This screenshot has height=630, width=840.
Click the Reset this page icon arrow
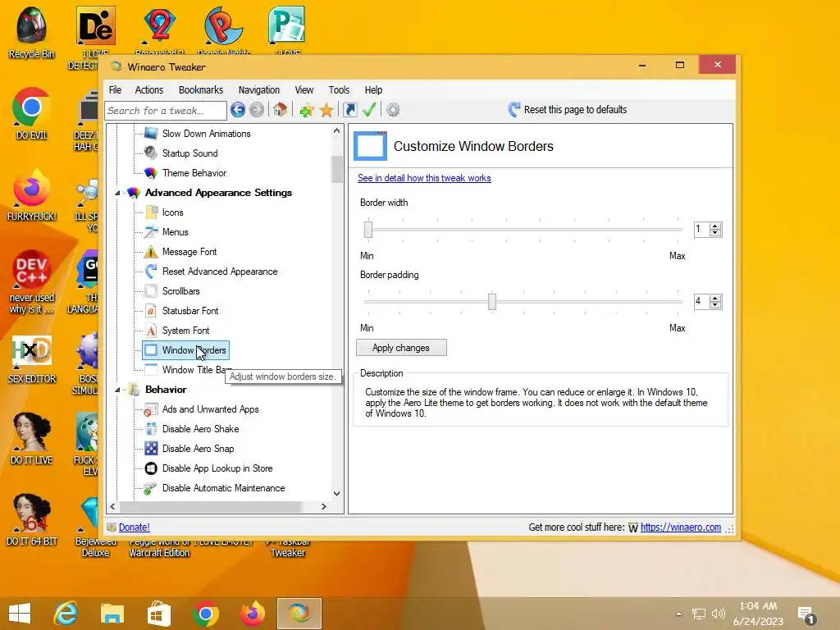coord(514,110)
